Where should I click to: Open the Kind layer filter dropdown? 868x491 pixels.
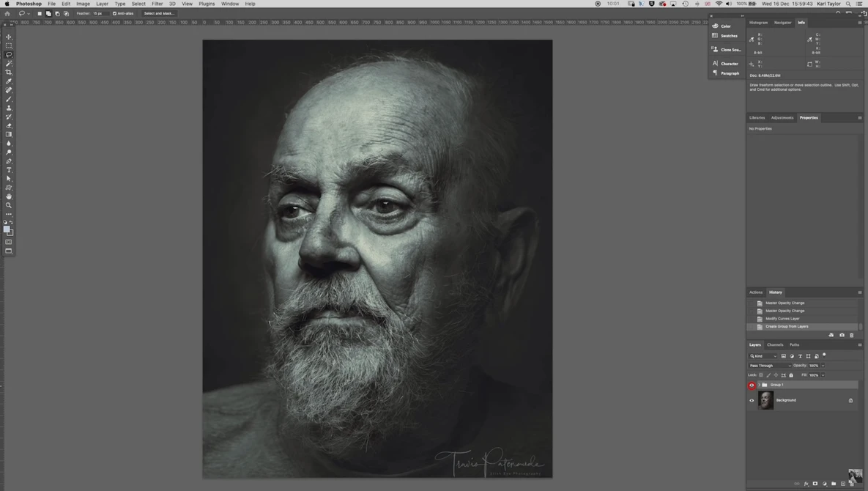pos(763,356)
